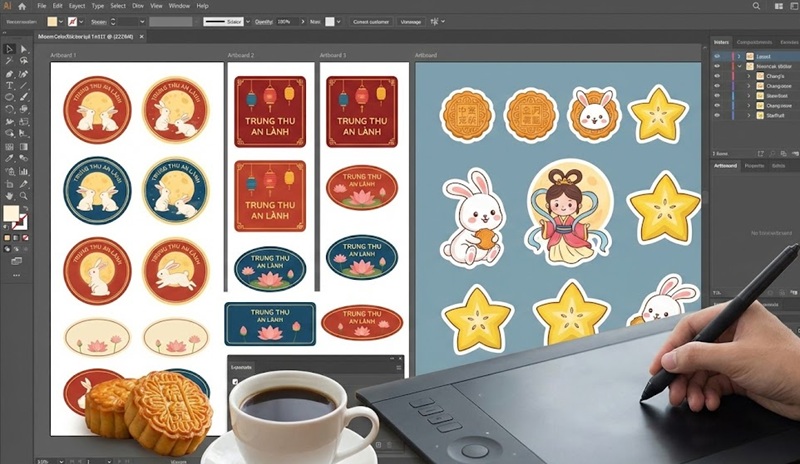
Task: Click the Home icon beside the Ai logo
Action: pos(22,6)
